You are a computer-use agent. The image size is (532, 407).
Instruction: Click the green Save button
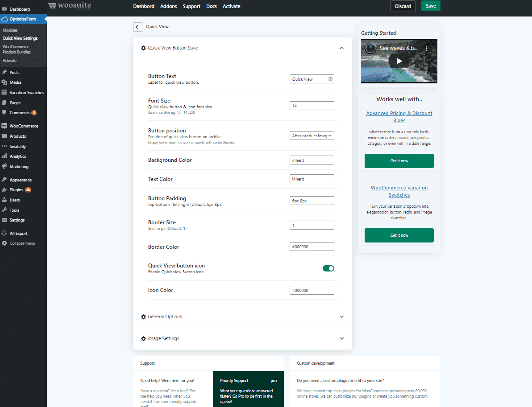tap(430, 6)
